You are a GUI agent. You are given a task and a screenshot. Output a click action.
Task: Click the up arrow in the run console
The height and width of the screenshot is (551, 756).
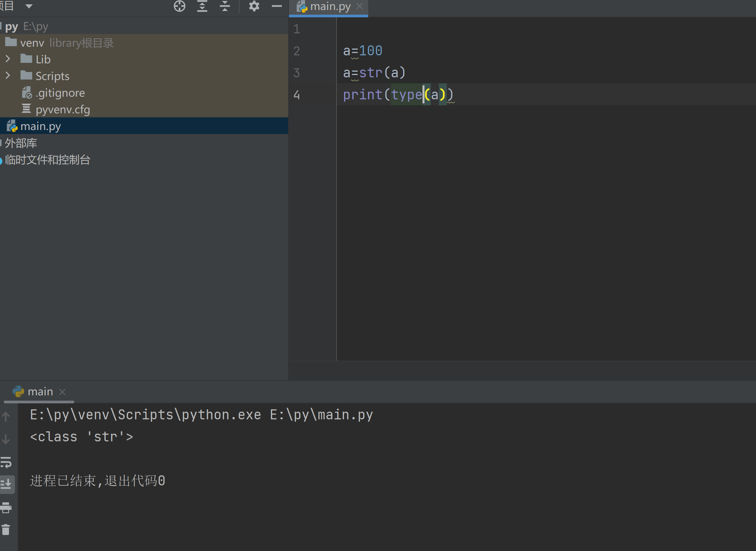(6, 417)
